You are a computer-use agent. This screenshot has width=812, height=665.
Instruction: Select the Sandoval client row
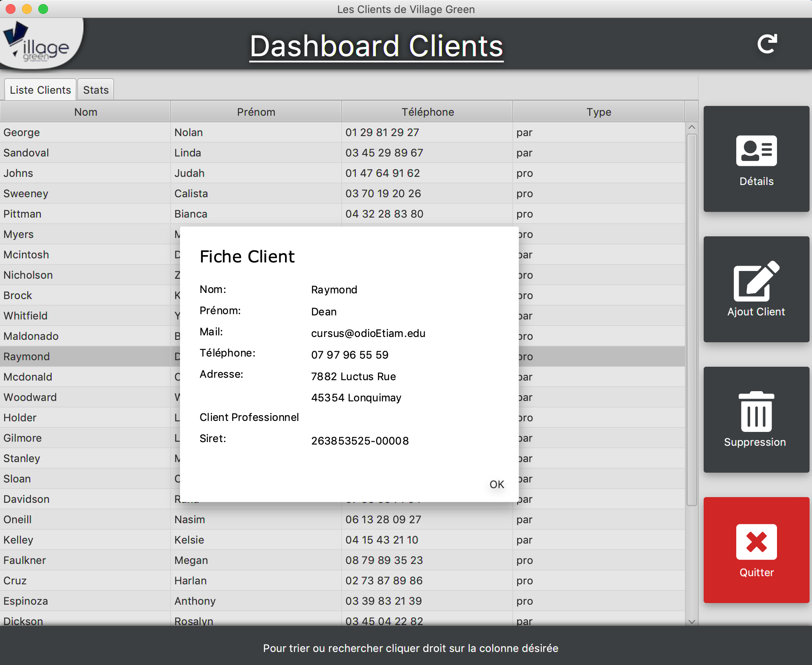click(x=342, y=153)
